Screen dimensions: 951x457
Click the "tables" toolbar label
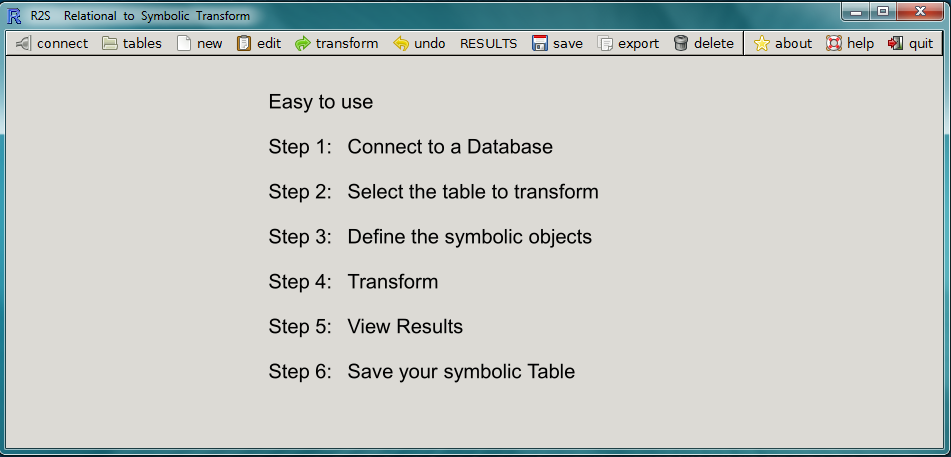(142, 43)
